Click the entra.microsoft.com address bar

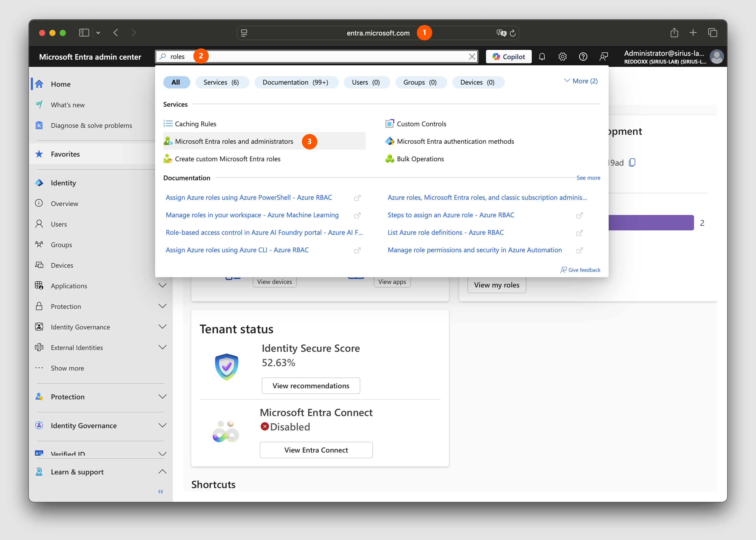pyautogui.click(x=378, y=33)
